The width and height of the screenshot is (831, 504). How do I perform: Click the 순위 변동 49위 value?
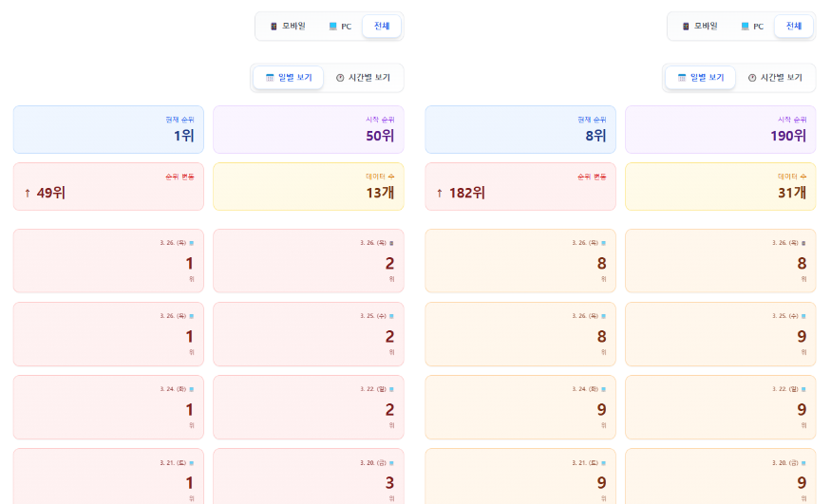point(51,193)
